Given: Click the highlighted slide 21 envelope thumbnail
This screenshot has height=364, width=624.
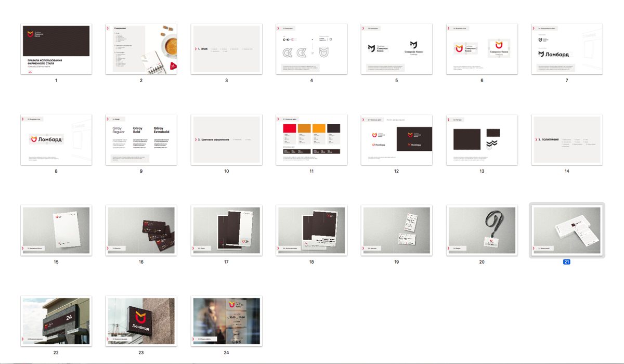Looking at the screenshot, I should click(567, 230).
